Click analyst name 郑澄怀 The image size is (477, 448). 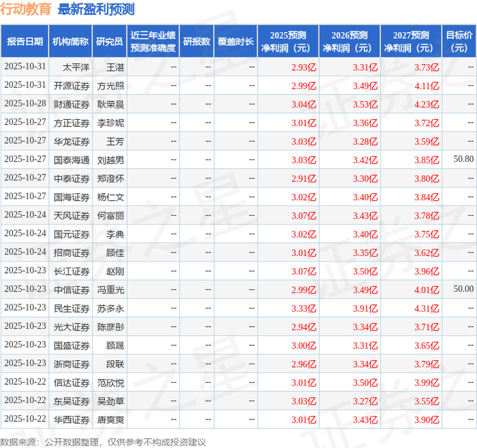110,178
